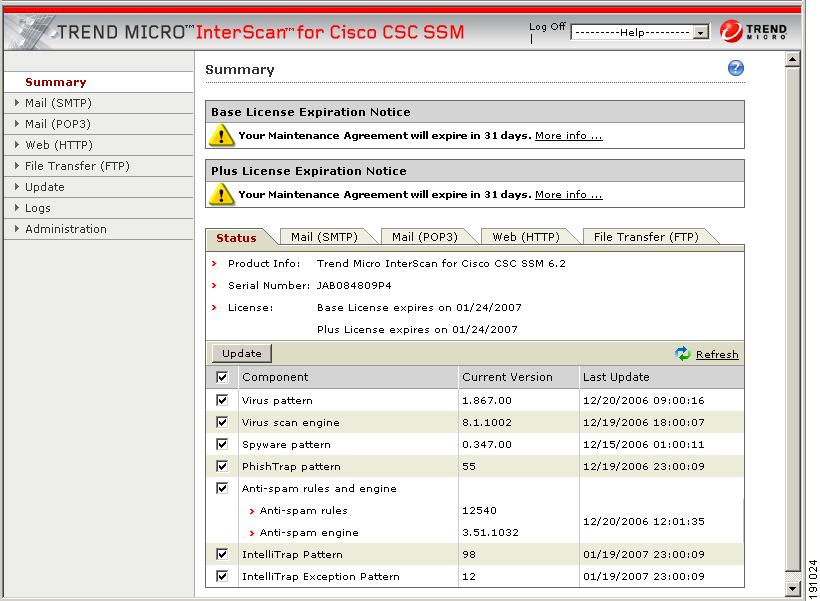Image resolution: width=820 pixels, height=601 pixels.
Task: Click the Log Off link
Action: (x=547, y=27)
